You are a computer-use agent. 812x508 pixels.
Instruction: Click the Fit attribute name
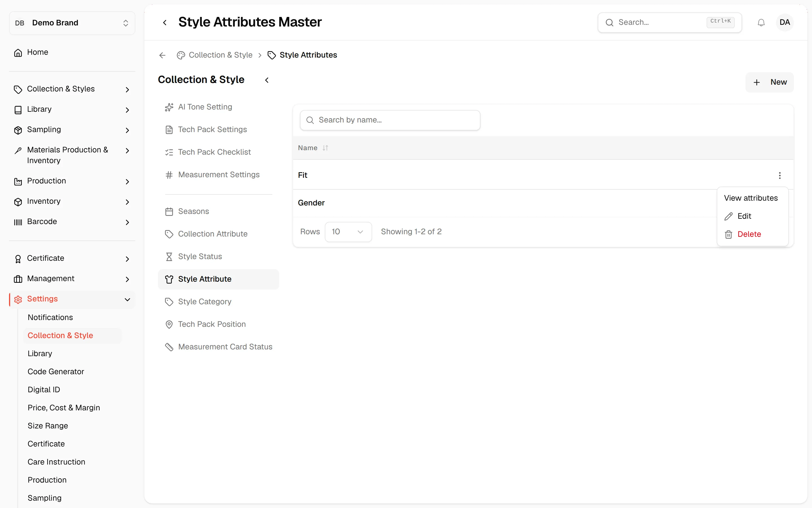coord(302,175)
